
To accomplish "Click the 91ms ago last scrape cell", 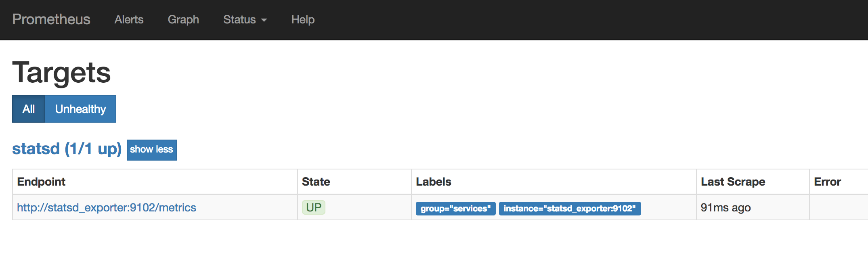I will point(725,207).
